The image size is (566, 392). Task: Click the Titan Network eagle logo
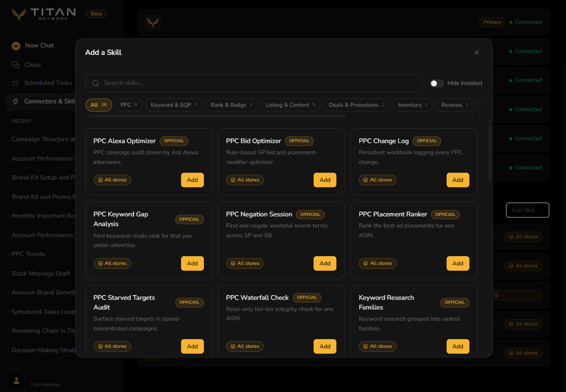point(19,14)
